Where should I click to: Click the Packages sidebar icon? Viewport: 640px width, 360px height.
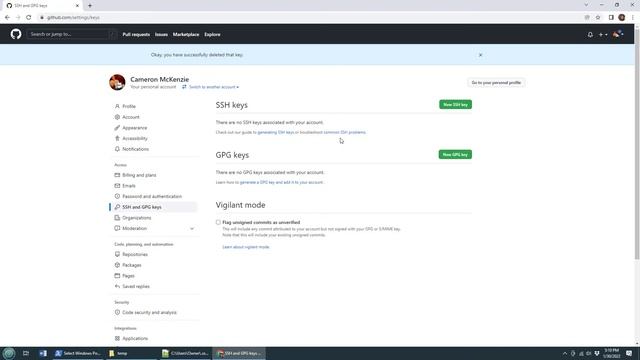click(x=117, y=265)
